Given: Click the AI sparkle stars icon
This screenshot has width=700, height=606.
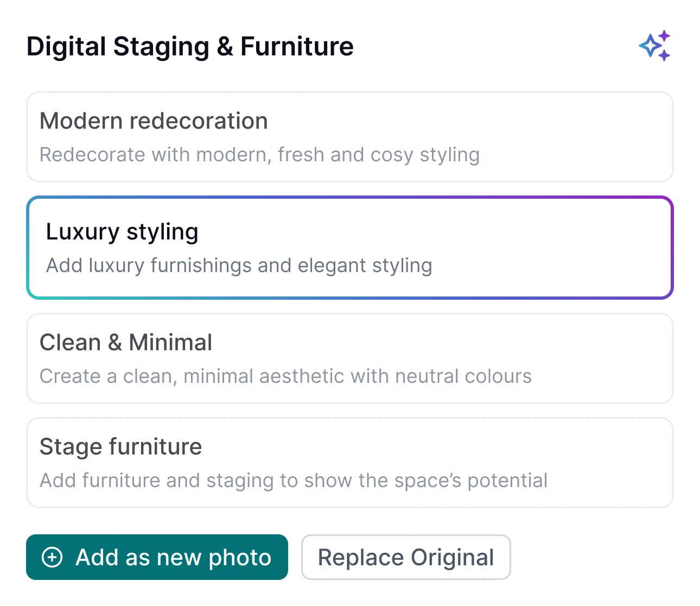Looking at the screenshot, I should [x=655, y=46].
